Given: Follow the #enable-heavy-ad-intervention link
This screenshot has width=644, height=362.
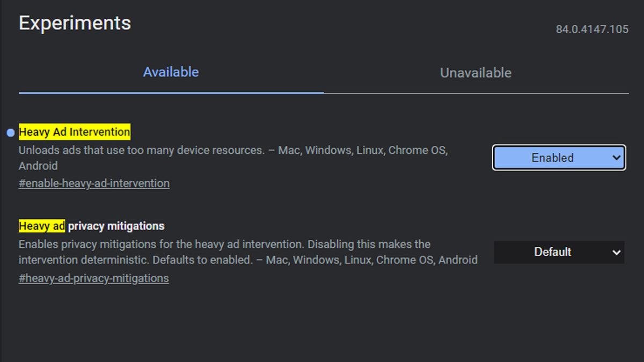Looking at the screenshot, I should coord(94,183).
